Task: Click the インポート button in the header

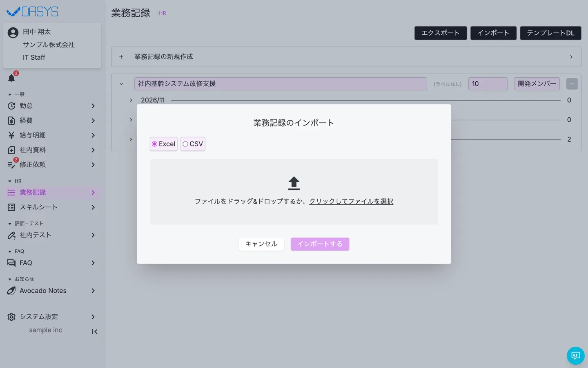Action: coord(493,33)
